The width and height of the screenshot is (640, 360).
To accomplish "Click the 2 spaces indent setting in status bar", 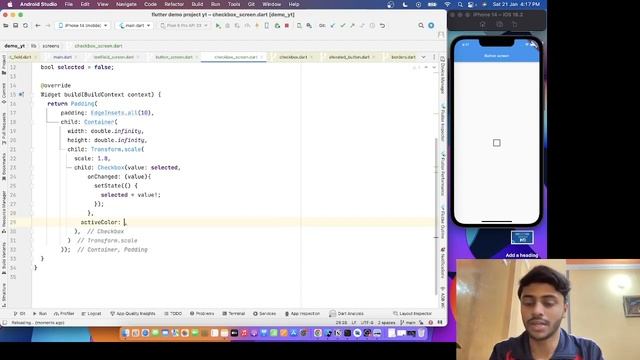I will coord(387,322).
